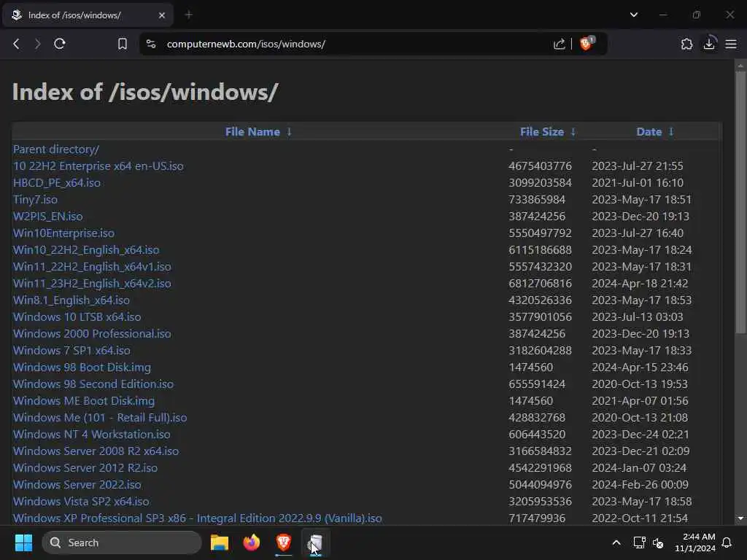
Task: Select the Index of /isos/windows/ tab
Action: [x=88, y=15]
